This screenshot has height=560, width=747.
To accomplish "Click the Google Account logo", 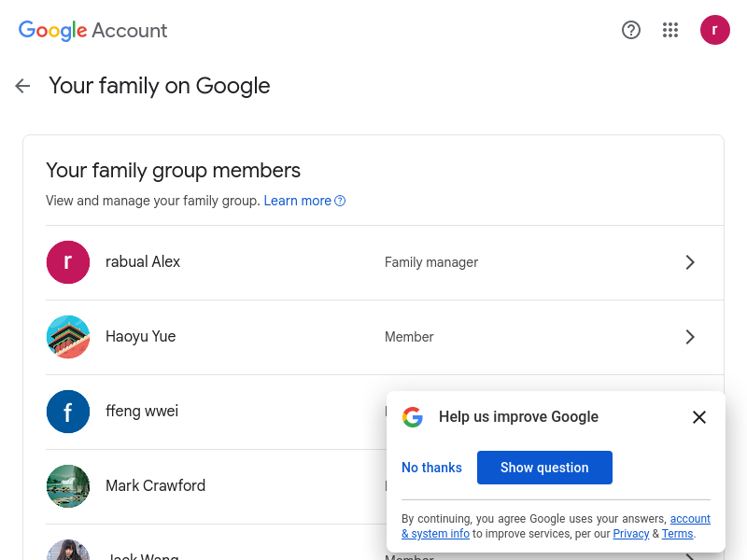I will (92, 31).
